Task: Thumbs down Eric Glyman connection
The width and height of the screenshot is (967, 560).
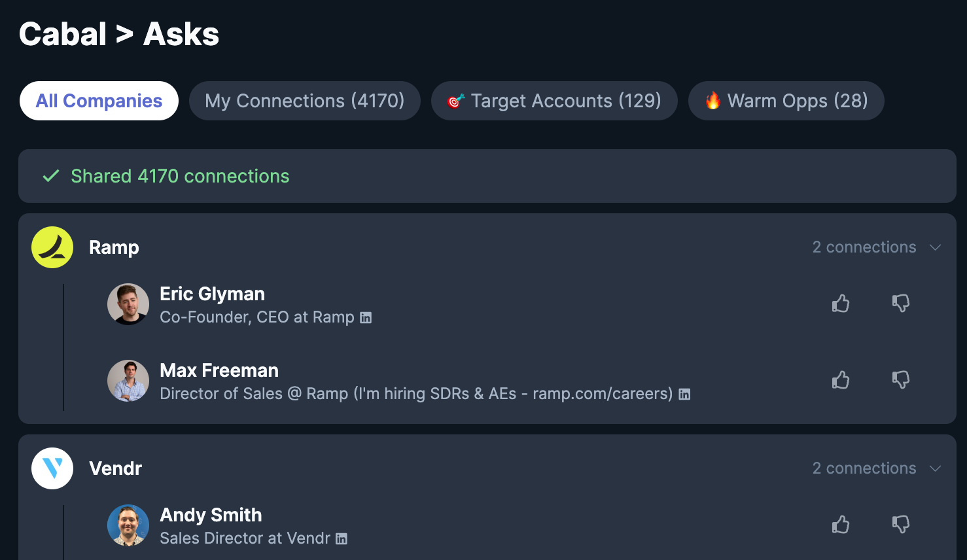Action: [901, 303]
